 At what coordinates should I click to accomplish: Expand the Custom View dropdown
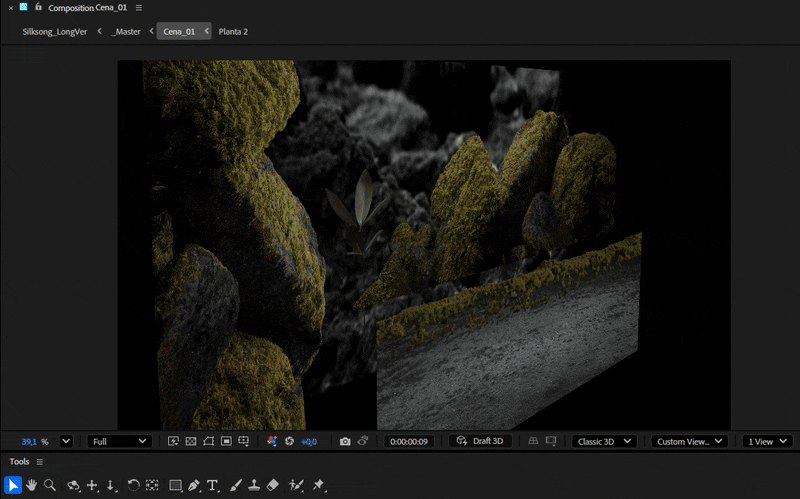689,441
